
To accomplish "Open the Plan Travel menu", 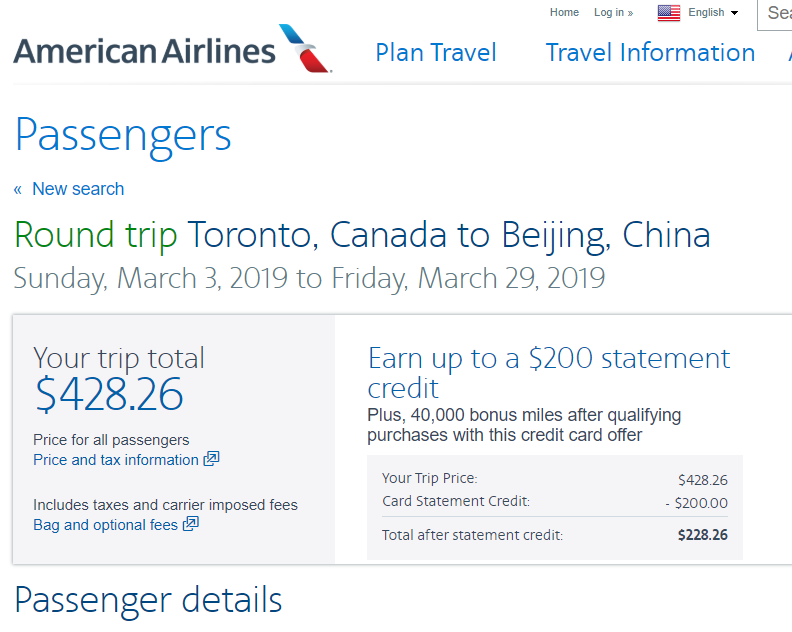I will click(x=436, y=53).
